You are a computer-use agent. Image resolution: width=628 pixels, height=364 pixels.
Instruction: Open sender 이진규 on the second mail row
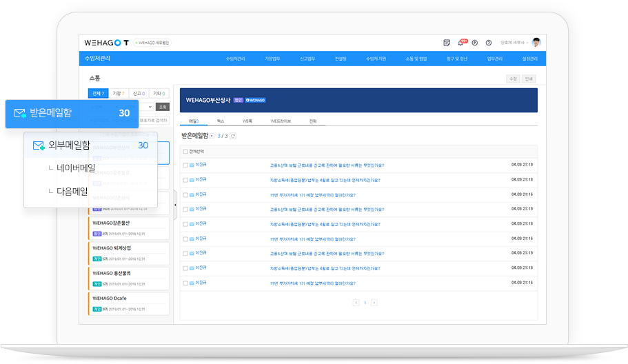click(201, 179)
